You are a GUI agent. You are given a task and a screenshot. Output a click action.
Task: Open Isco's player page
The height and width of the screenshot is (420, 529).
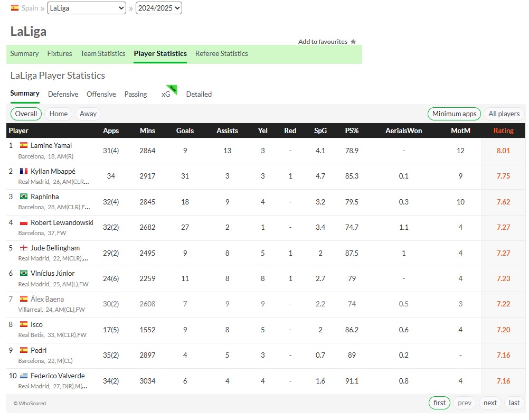(36, 325)
